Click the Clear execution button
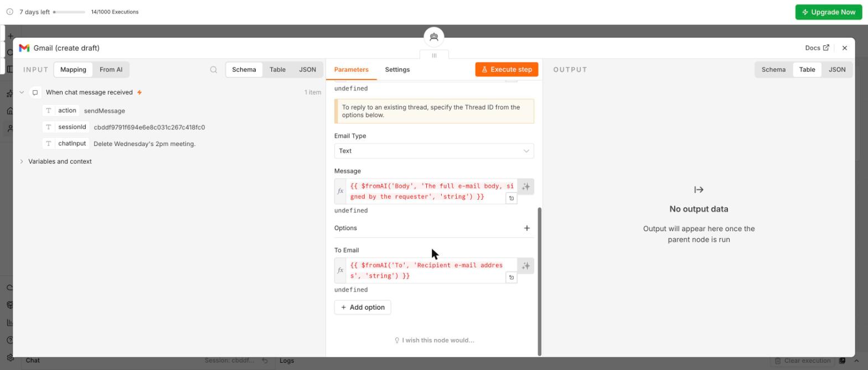The height and width of the screenshot is (370, 868). [802, 361]
